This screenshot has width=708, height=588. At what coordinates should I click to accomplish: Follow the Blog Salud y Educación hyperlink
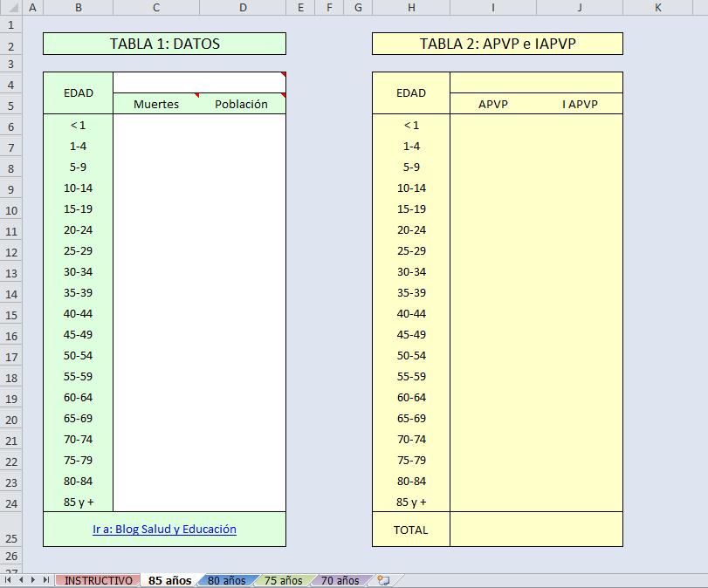[164, 530]
